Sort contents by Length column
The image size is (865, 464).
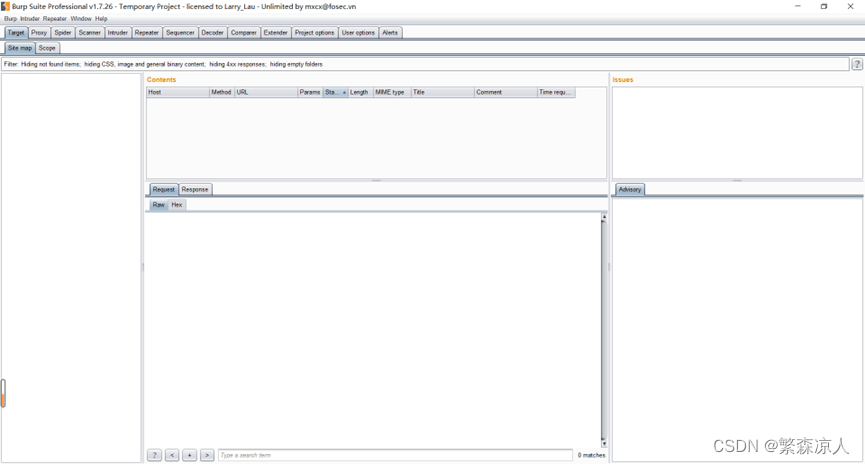[361, 92]
